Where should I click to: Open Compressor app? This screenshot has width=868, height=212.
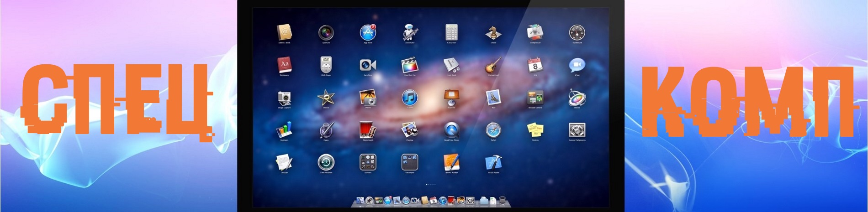click(535, 32)
